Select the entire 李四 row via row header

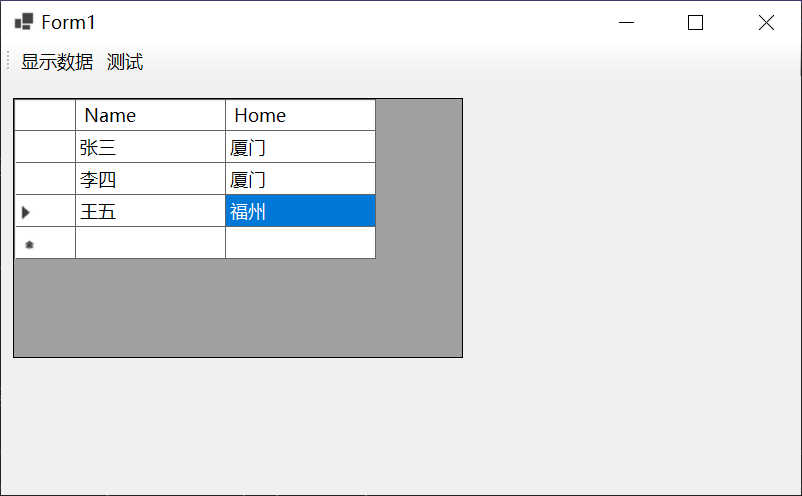point(45,180)
